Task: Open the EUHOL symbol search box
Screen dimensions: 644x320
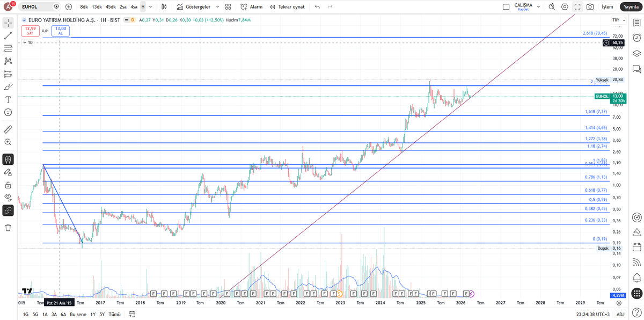Action: (x=40, y=7)
